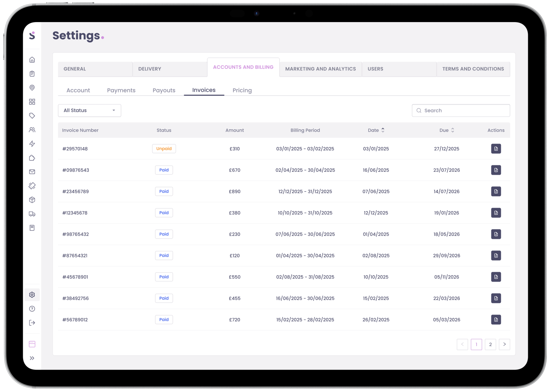551x392 pixels.
Task: Download invoice #38492756 document
Action: click(x=496, y=298)
